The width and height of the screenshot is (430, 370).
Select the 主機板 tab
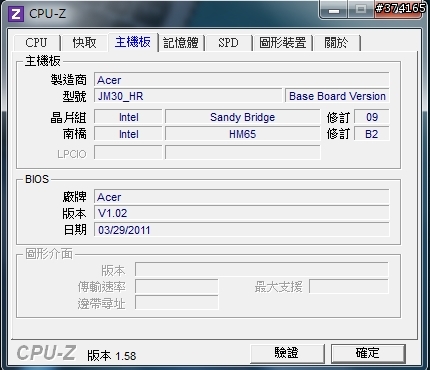(133, 42)
